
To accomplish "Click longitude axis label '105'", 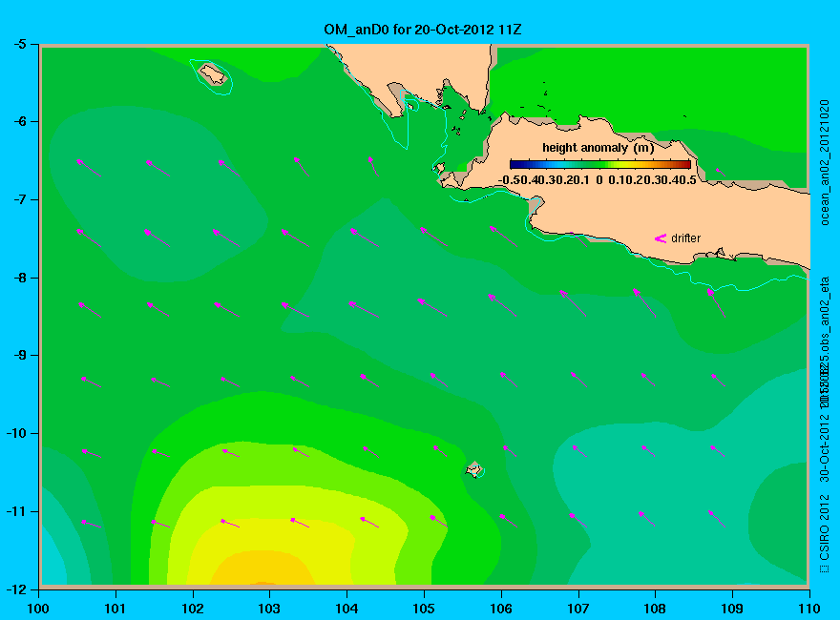I will (424, 609).
